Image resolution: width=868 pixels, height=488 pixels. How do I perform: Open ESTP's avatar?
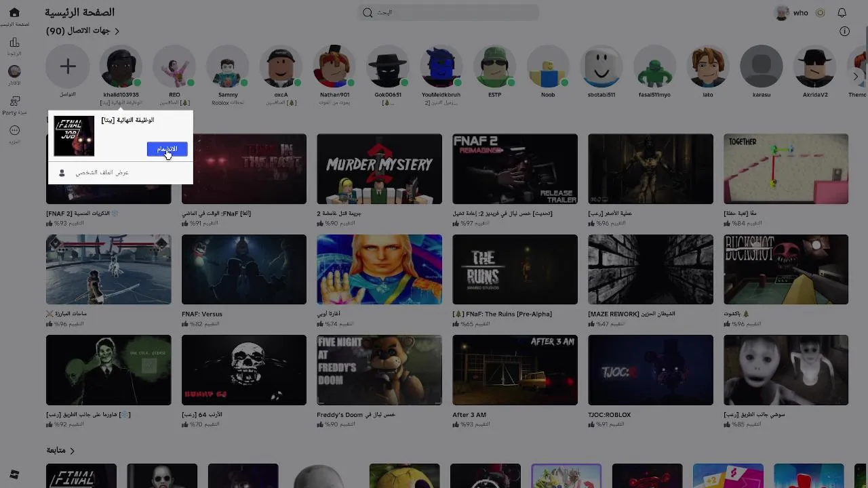[x=494, y=66]
